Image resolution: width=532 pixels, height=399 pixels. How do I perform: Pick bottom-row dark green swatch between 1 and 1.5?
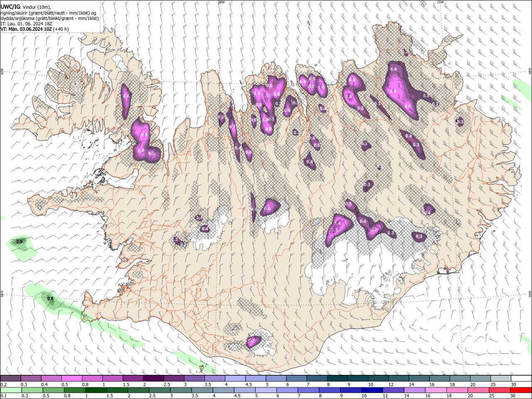[96, 390]
